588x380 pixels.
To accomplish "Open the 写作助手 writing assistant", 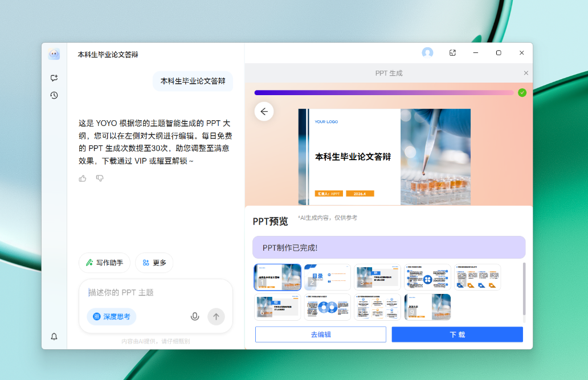I will pos(104,263).
